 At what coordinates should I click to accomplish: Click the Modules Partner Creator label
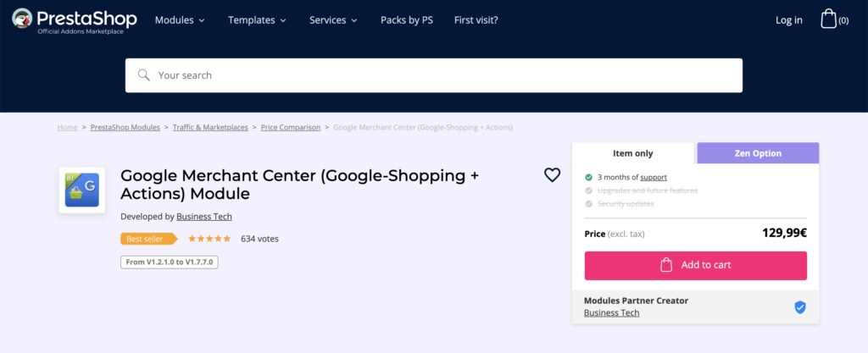[636, 301]
